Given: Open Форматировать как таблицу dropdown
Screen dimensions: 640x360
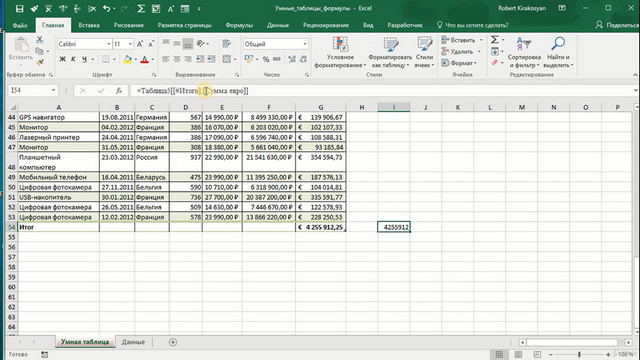Looking at the screenshot, I should [x=390, y=52].
